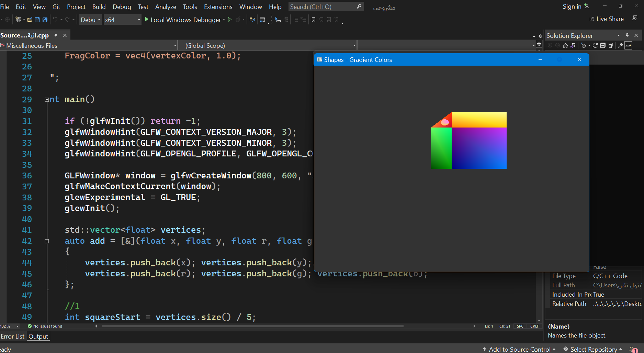644x353 pixels.
Task: Open Properties via the wrench icon
Action: 621,45
